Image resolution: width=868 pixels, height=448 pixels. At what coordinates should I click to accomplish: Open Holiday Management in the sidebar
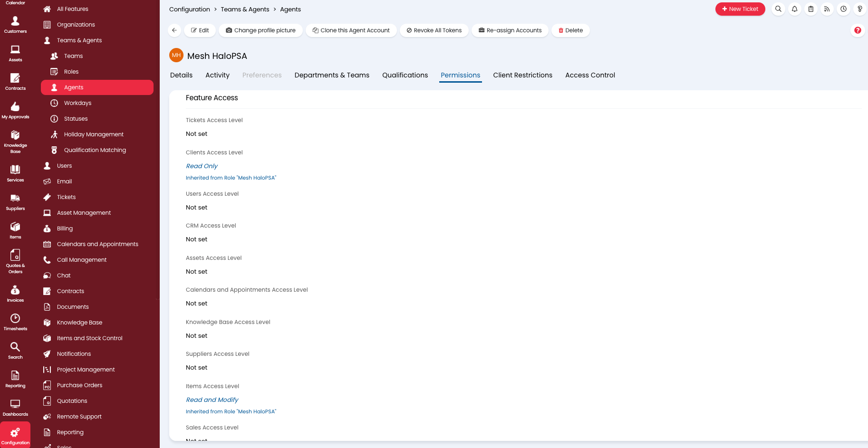[x=97, y=134]
